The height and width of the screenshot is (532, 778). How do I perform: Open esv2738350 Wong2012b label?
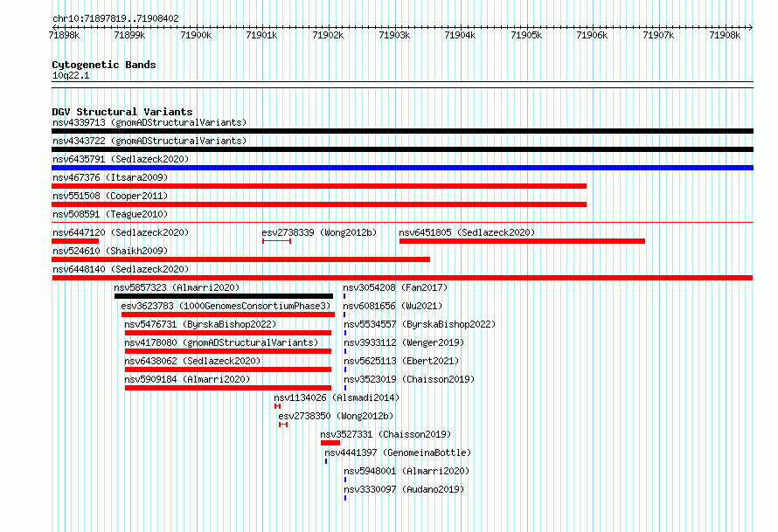coord(336,416)
